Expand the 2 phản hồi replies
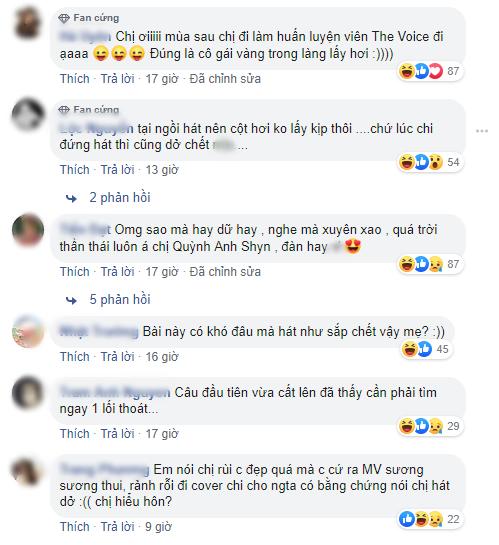 coord(120,197)
